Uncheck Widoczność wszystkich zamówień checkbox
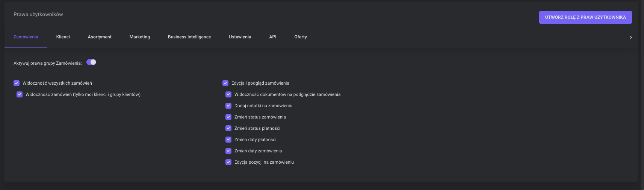This screenshot has height=190, width=644. tap(17, 83)
